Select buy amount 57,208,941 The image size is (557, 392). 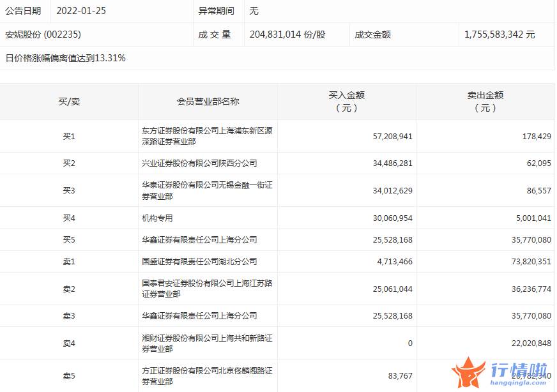click(393, 137)
